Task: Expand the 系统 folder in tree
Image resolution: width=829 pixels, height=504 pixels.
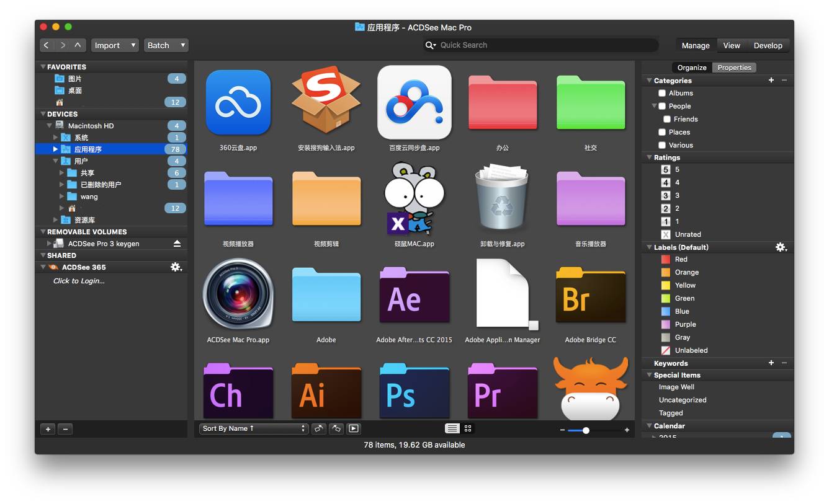Action: coord(56,138)
